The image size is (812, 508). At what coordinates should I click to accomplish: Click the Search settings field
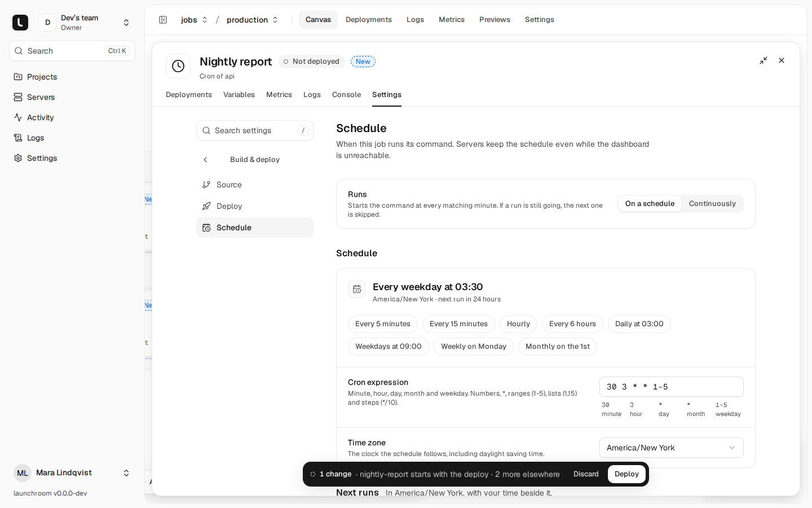pyautogui.click(x=255, y=130)
